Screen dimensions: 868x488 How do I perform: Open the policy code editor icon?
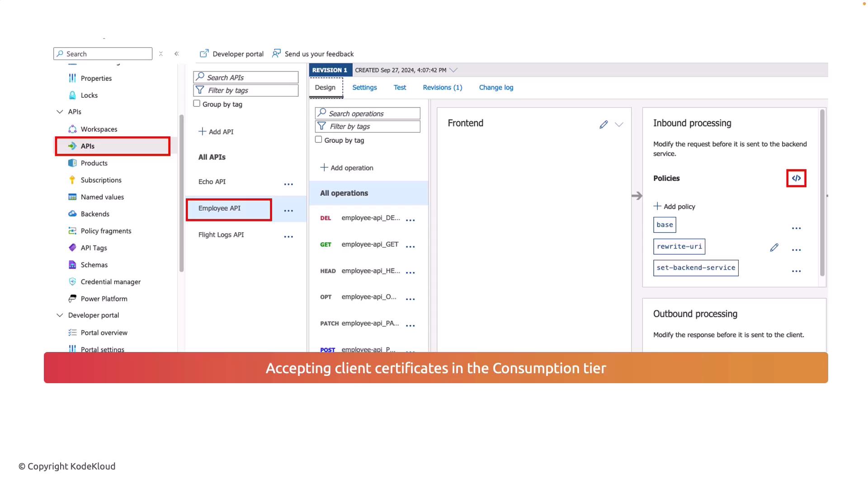(x=796, y=178)
